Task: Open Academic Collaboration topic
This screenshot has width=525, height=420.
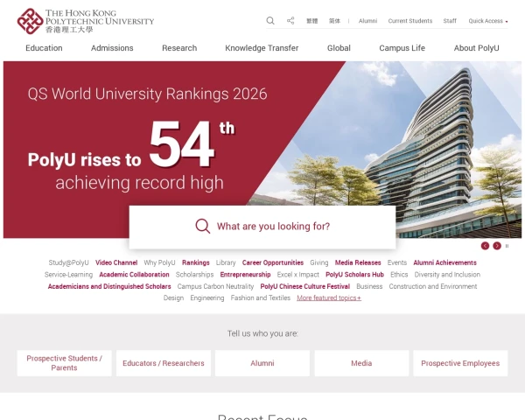Action: (134, 275)
